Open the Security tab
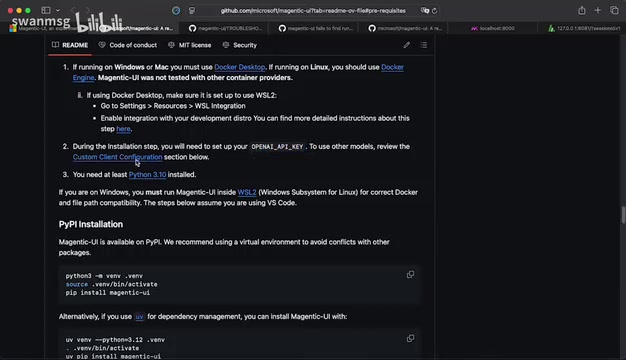626x360 pixels. [x=240, y=45]
